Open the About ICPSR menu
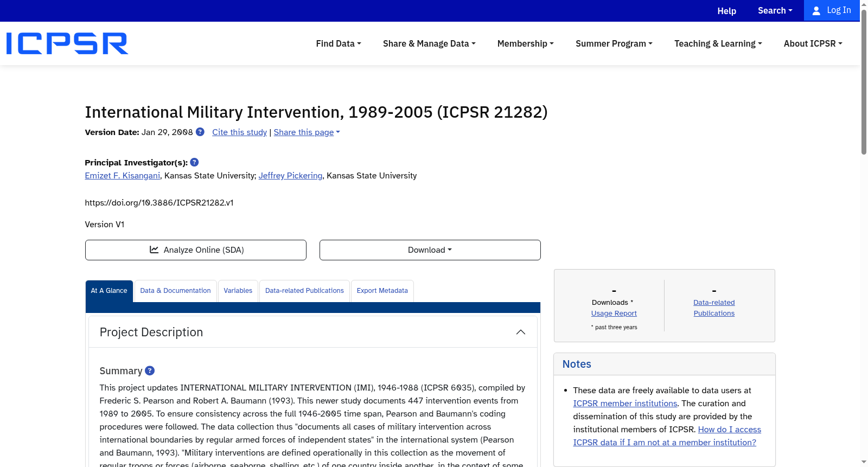Screen dimensions: 868x467 (x=813, y=43)
